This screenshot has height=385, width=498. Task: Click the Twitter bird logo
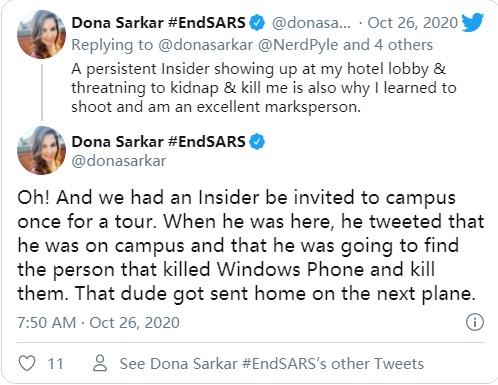click(472, 22)
